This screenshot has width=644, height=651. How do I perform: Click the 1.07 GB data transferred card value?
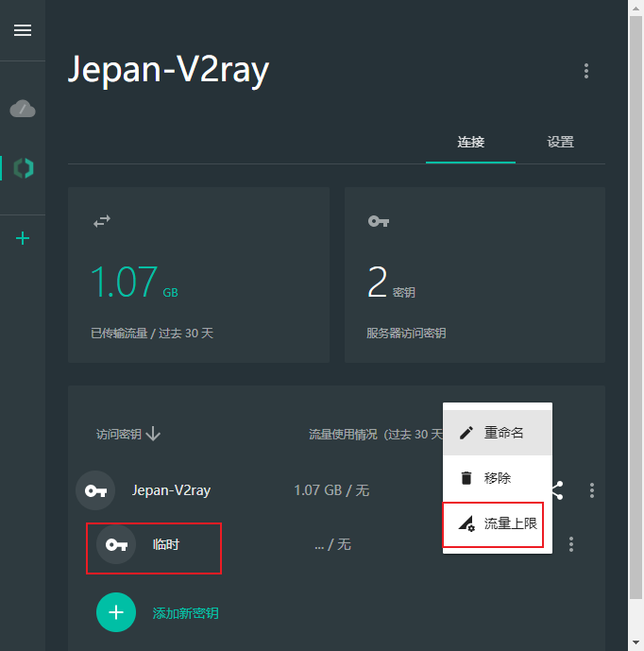[134, 283]
